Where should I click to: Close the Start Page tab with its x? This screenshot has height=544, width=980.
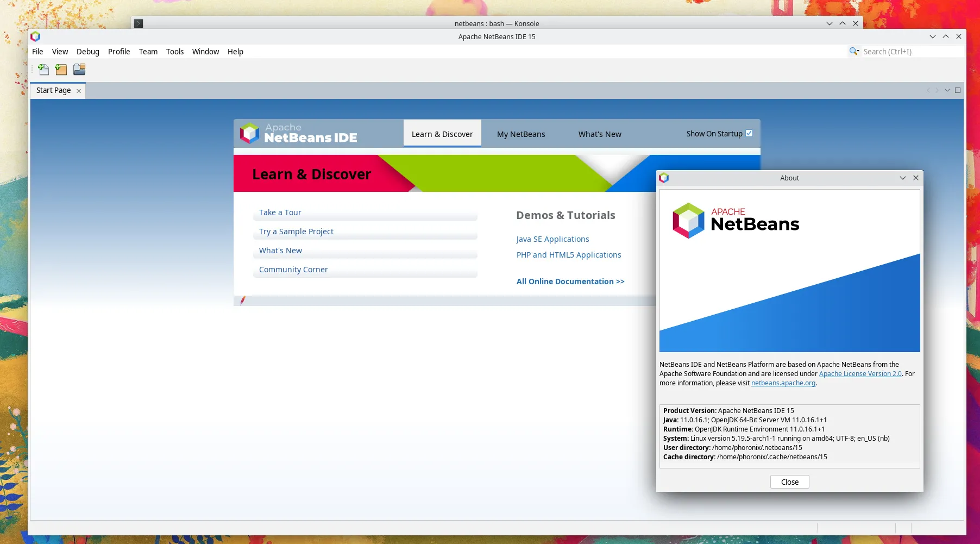click(79, 90)
